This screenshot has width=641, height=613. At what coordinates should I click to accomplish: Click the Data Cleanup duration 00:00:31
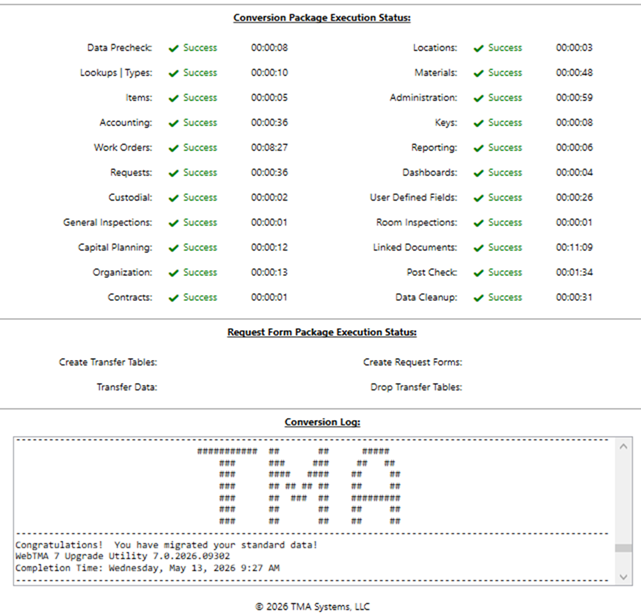coord(574,297)
